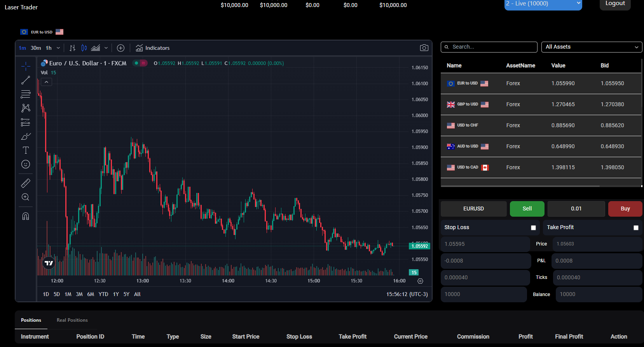
Task: Click the TradingView logo on chart
Action: point(49,263)
